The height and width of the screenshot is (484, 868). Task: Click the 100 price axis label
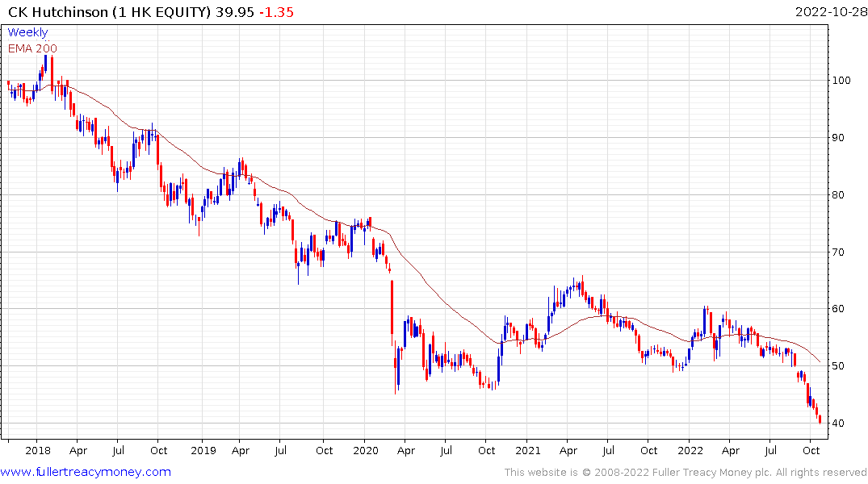[841, 81]
